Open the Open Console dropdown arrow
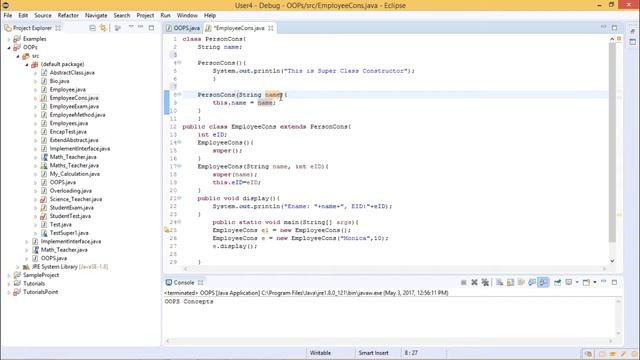This screenshot has height=360, width=640. [595, 282]
